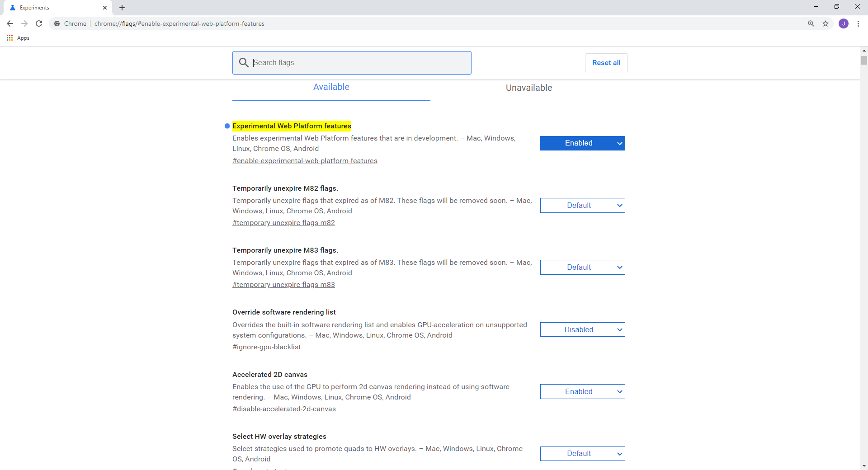Follow the #temporary-unexpire-flags-m83 link
The height and width of the screenshot is (470, 868).
[283, 285]
